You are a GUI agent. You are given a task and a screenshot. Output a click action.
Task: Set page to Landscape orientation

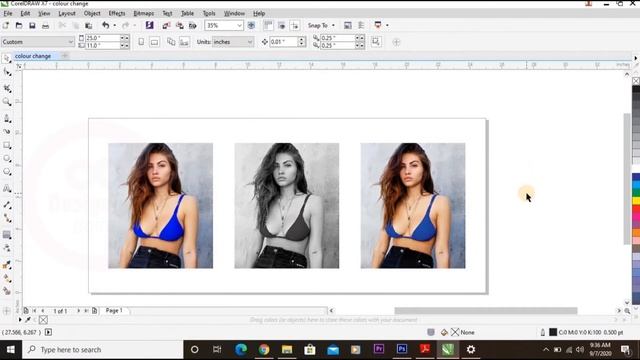coord(154,42)
